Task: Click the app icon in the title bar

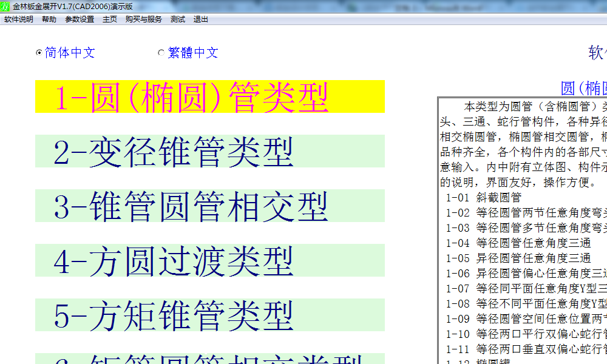Action: pos(6,6)
